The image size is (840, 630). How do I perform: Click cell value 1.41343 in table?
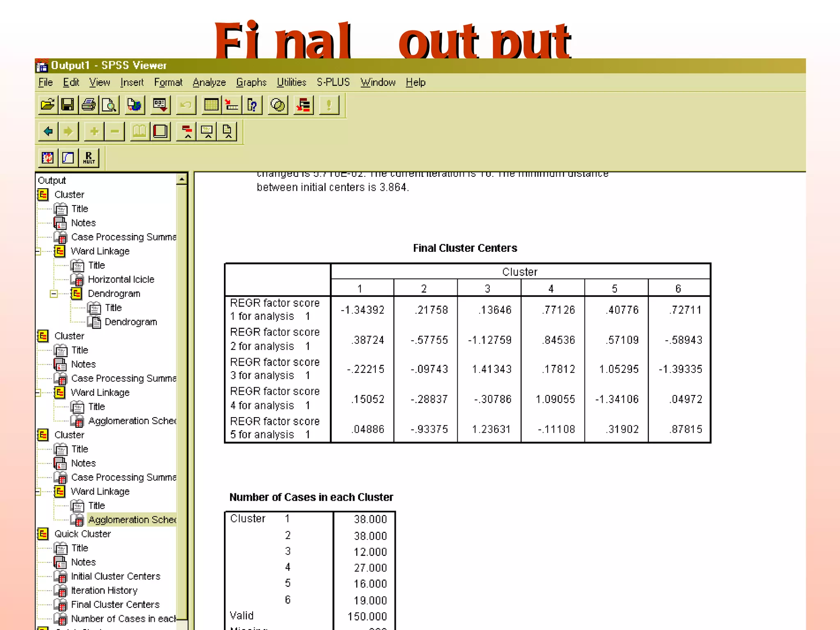(x=492, y=369)
